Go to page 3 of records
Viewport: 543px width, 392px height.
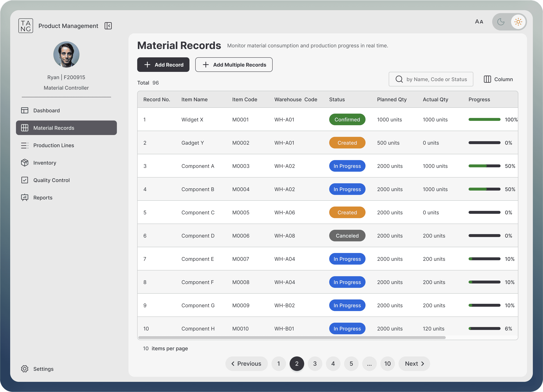pyautogui.click(x=315, y=364)
